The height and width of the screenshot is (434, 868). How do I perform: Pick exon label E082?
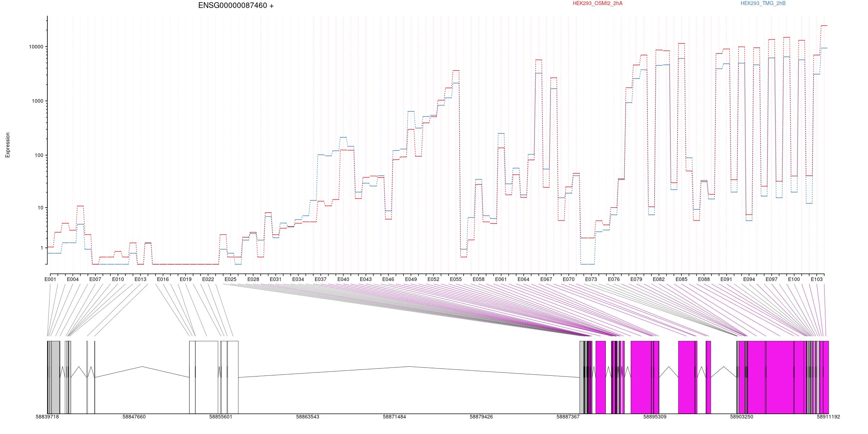[x=659, y=280]
